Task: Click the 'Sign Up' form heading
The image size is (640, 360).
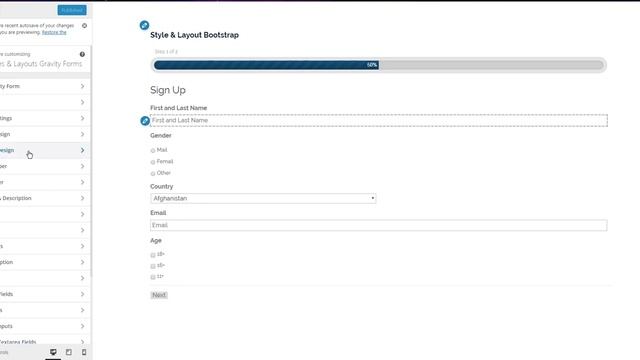Action: click(168, 90)
